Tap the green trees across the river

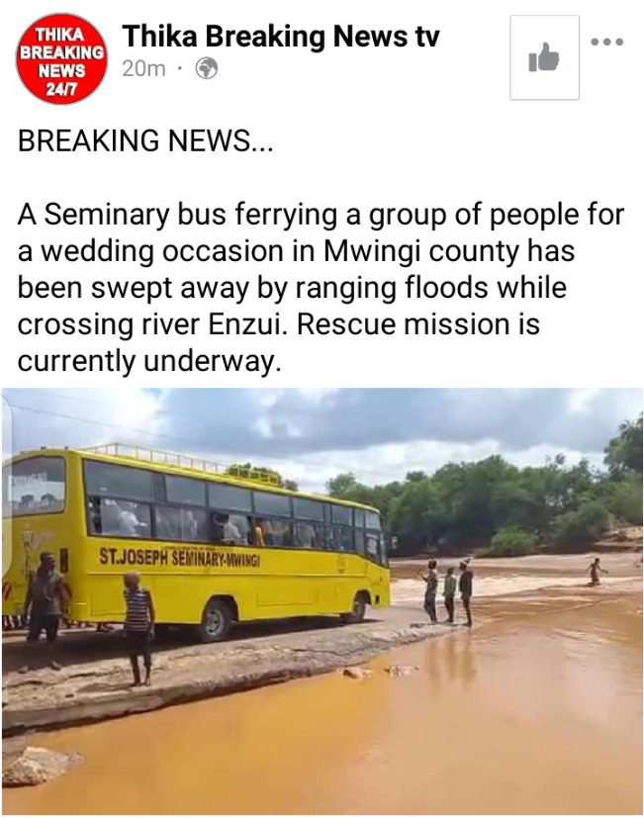tap(491, 500)
